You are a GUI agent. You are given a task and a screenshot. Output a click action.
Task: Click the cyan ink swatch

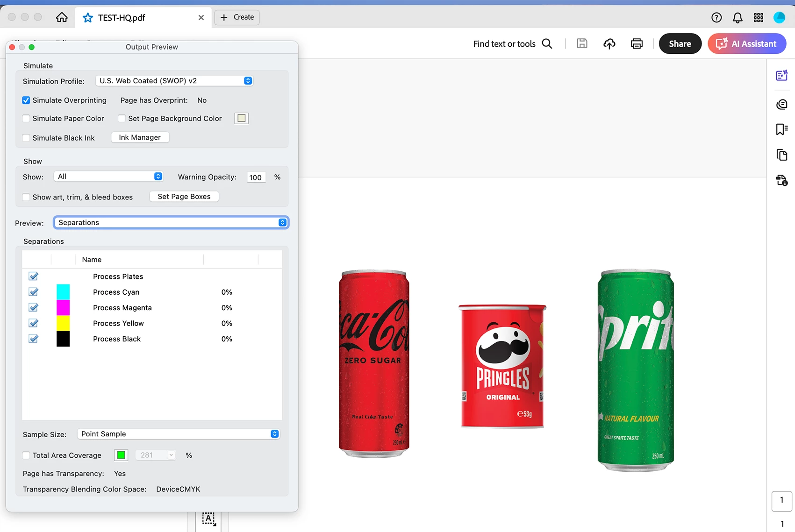tap(63, 292)
